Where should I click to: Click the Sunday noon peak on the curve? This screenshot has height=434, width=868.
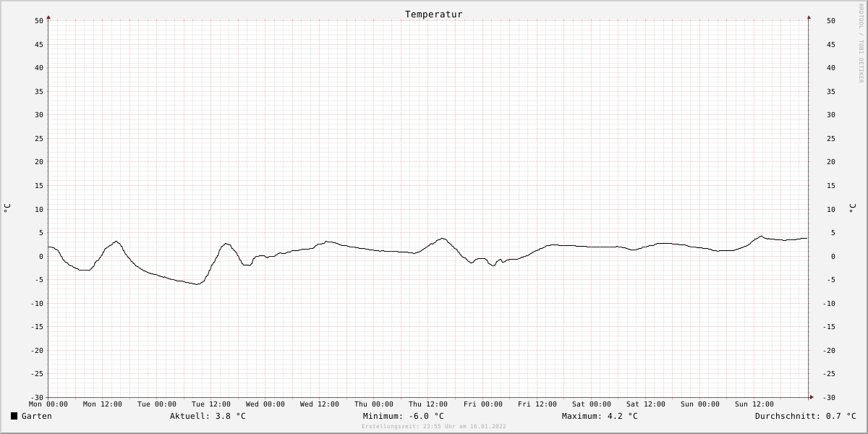click(761, 237)
